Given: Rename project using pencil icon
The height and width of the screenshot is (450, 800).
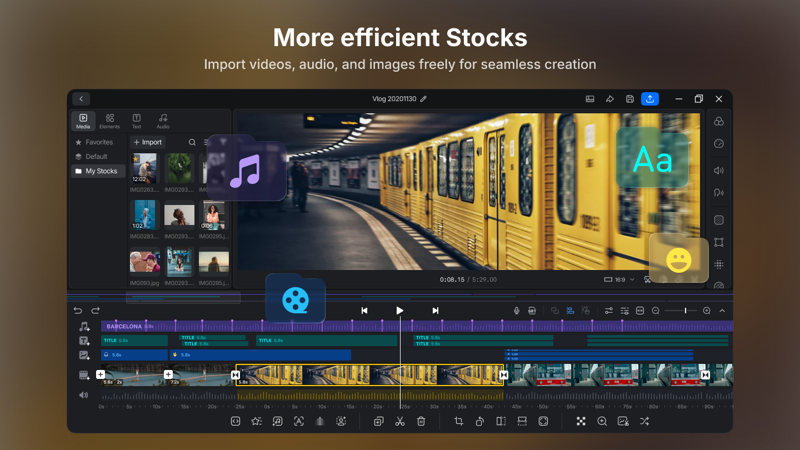Looking at the screenshot, I should coord(423,99).
